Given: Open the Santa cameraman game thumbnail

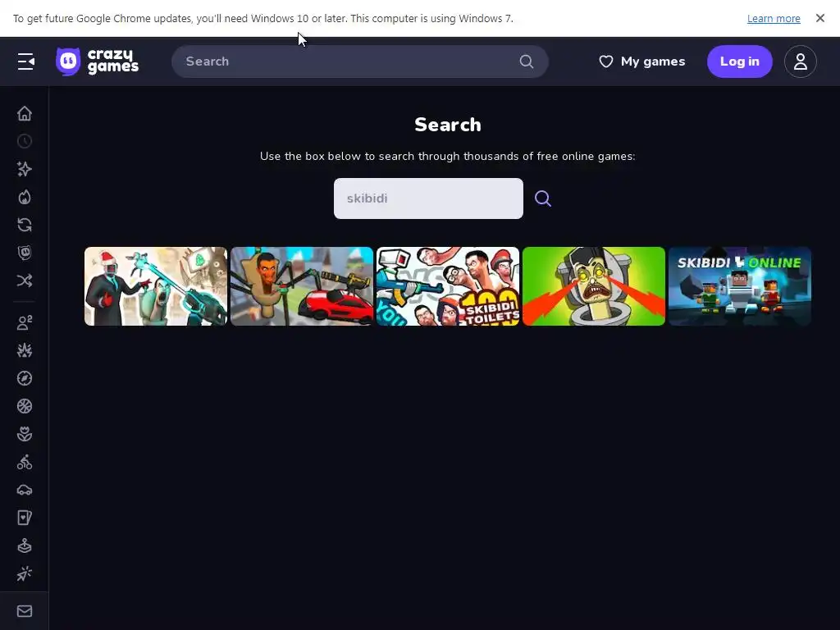Looking at the screenshot, I should [156, 286].
